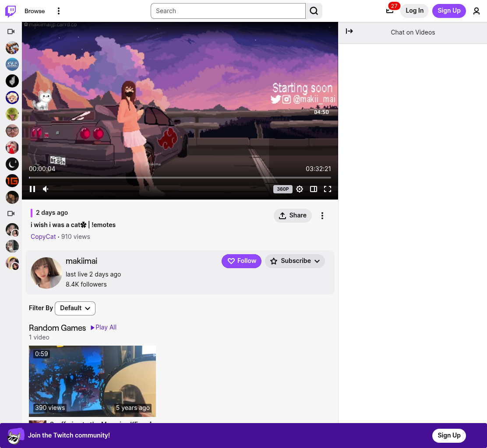Open the user account menu icon
This screenshot has width=487, height=448.
[476, 11]
